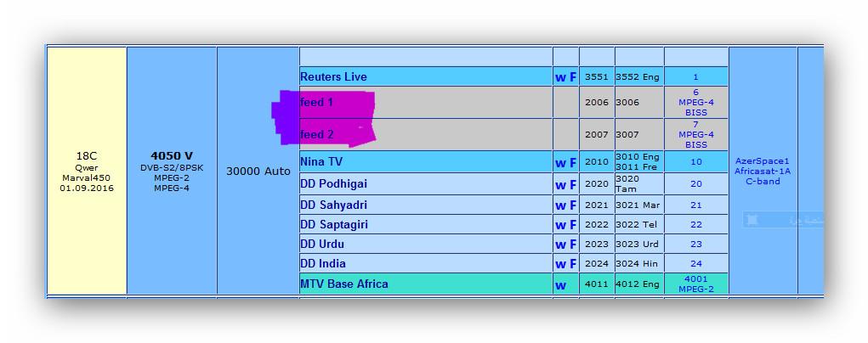Open the DD India channel link

(x=322, y=263)
